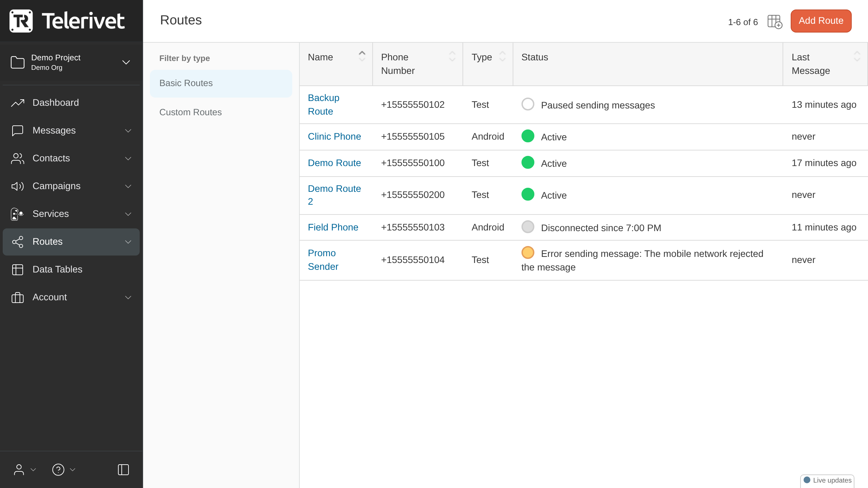Open the help menu dropdown arrow
Screen dimensions: 868x488
pyautogui.click(x=73, y=470)
